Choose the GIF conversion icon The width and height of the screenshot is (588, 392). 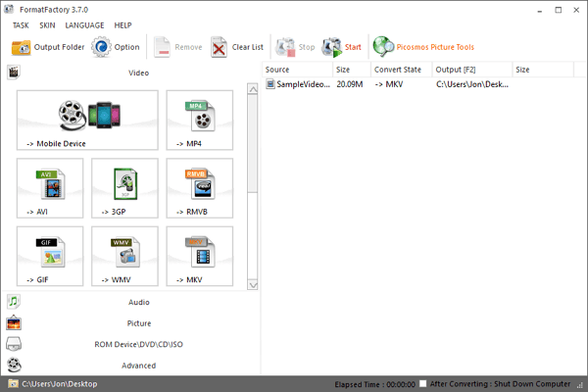50,256
